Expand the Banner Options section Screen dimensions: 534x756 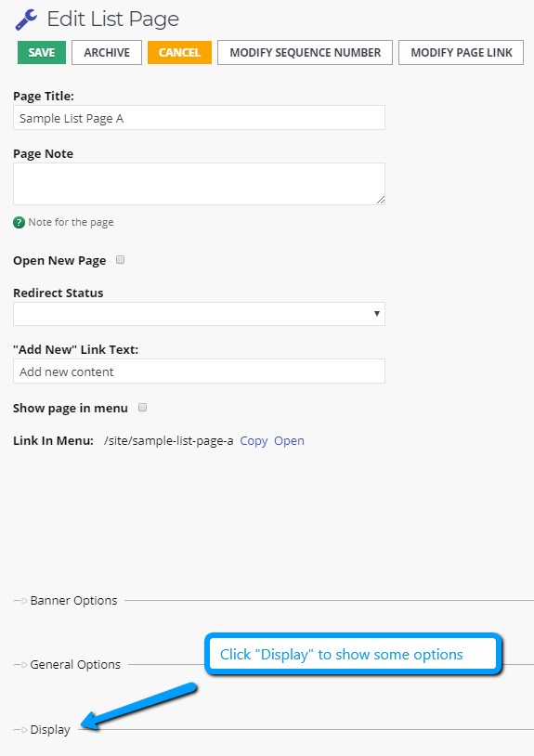coord(73,601)
